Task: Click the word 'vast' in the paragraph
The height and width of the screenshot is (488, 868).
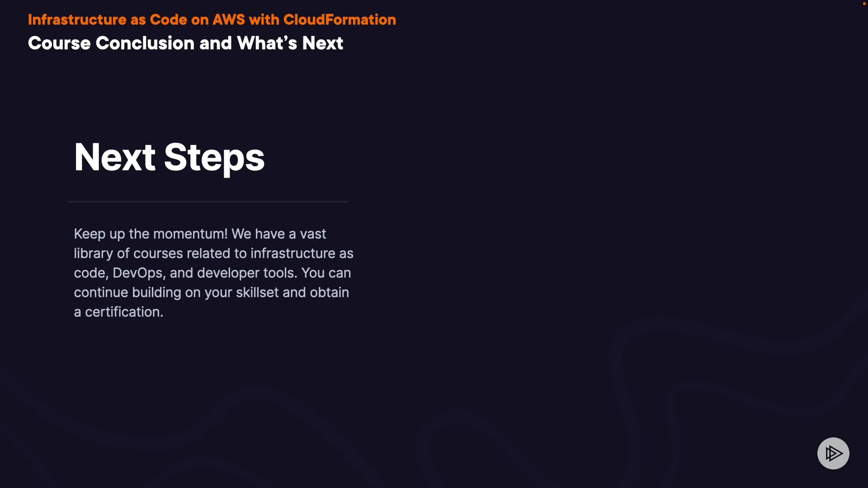Action: [313, 234]
